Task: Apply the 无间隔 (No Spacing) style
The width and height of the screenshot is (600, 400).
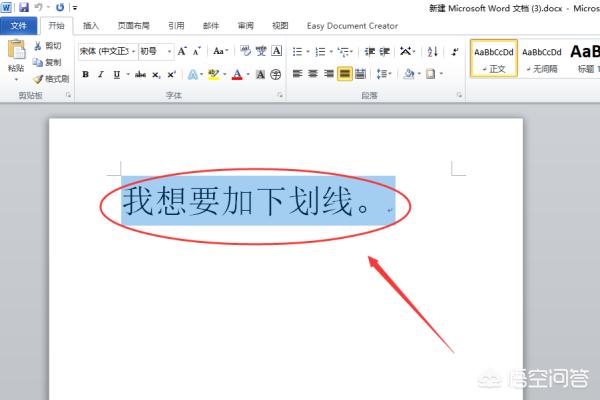Action: point(542,59)
